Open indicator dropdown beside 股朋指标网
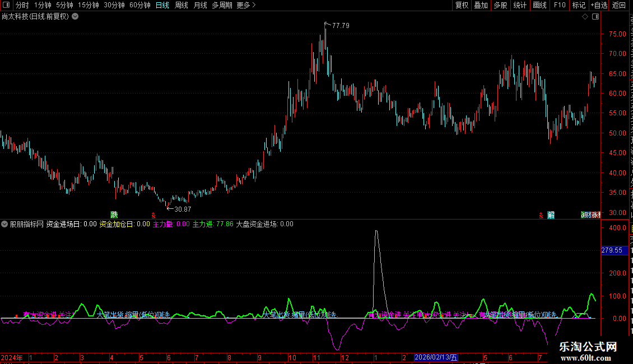This screenshot has width=633, height=364. pyautogui.click(x=4, y=224)
